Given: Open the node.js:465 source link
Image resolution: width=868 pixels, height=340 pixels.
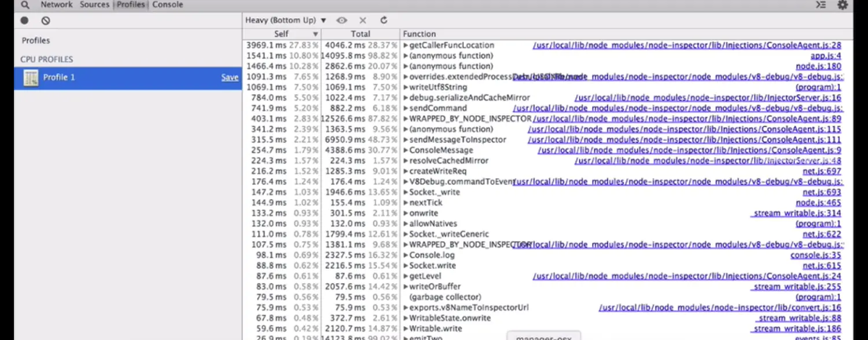Looking at the screenshot, I should pos(818,203).
